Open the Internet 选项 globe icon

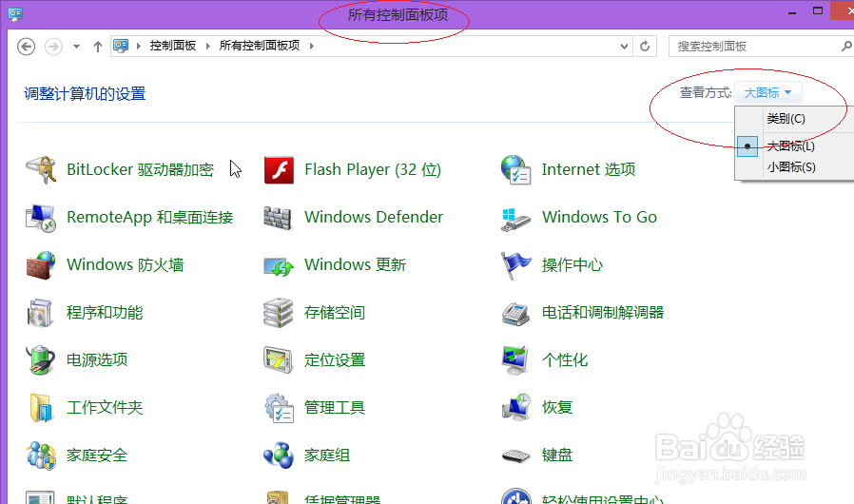515,170
